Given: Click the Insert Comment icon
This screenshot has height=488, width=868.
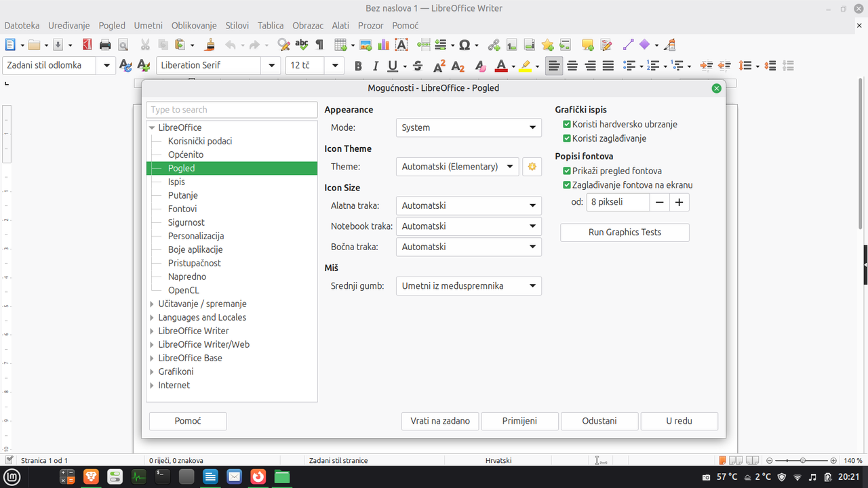Looking at the screenshot, I should pos(588,45).
